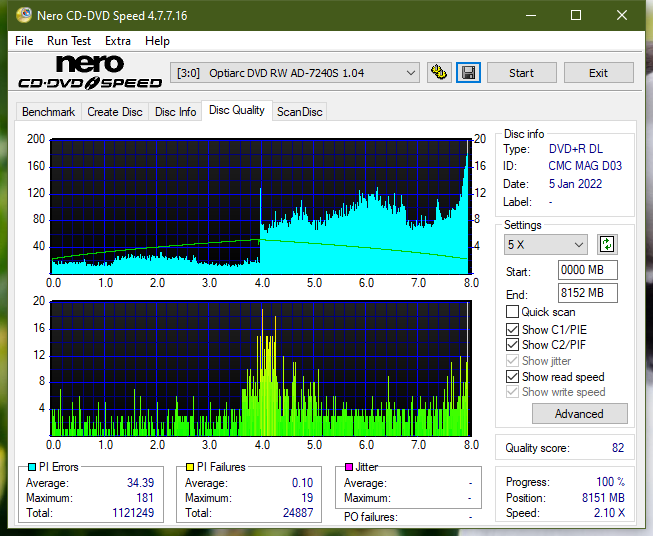Image resolution: width=653 pixels, height=536 pixels.
Task: Click the Start button
Action: point(521,73)
